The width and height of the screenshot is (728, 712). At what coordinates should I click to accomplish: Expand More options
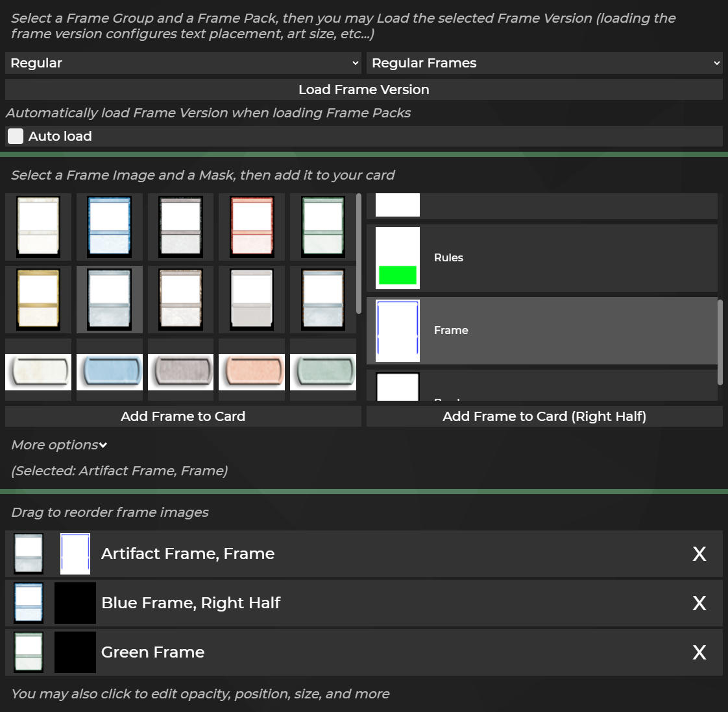pos(59,445)
